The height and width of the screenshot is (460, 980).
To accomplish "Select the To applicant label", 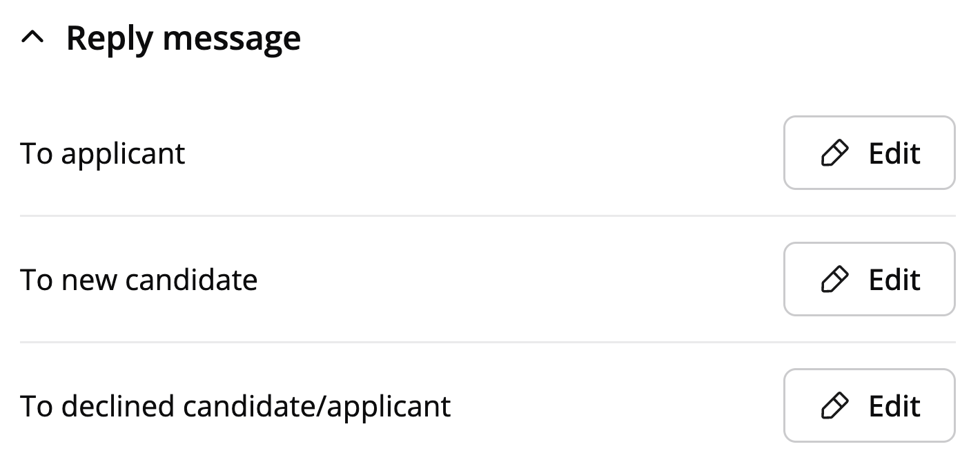I will click(103, 153).
